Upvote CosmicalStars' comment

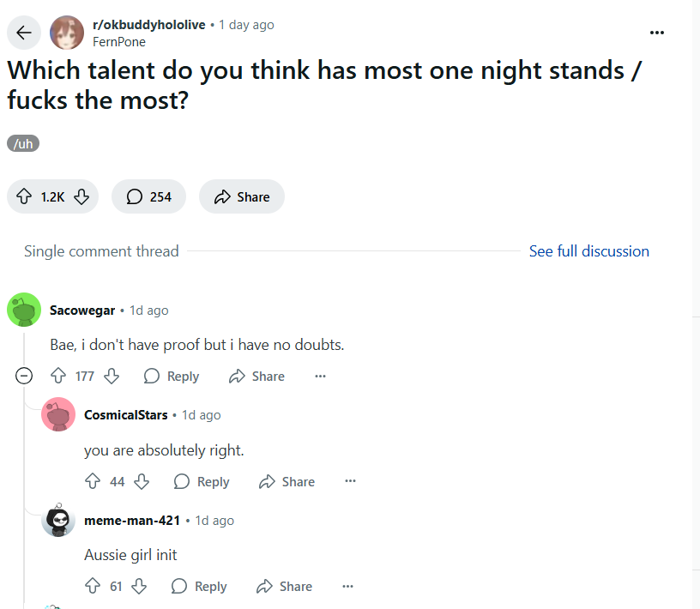(93, 481)
